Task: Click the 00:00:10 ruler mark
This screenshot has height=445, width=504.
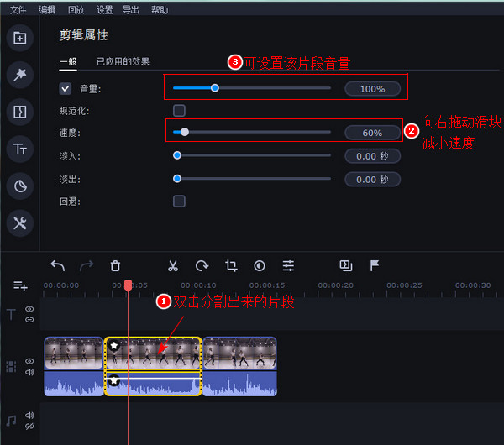Action: 198,285
